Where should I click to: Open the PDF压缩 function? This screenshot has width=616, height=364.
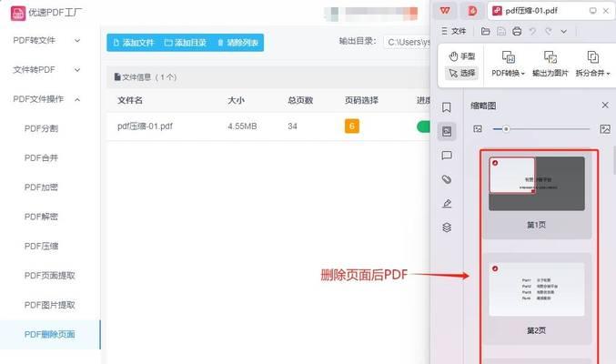click(x=41, y=246)
